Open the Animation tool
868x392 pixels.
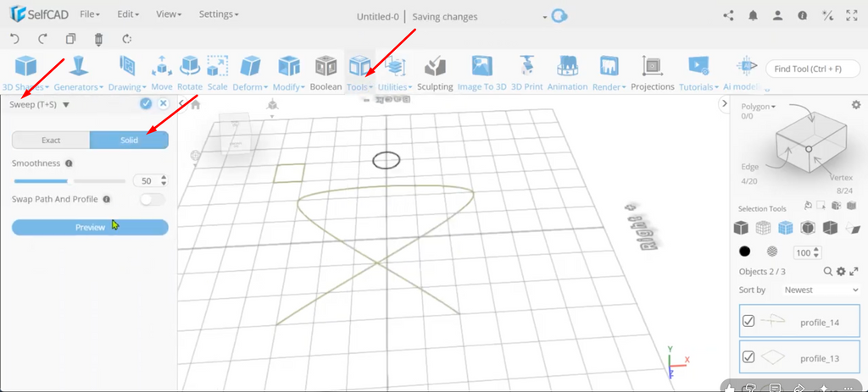(567, 72)
